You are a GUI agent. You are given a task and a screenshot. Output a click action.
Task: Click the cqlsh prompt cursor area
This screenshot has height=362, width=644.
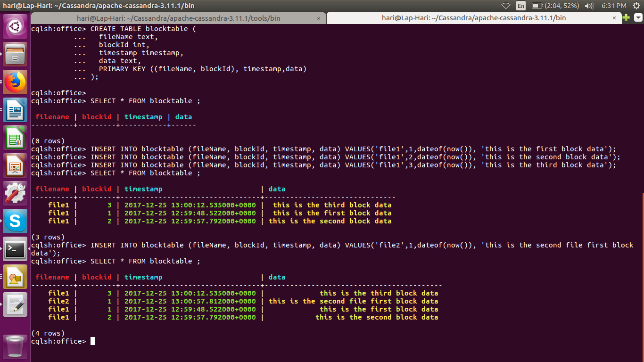pos(91,341)
